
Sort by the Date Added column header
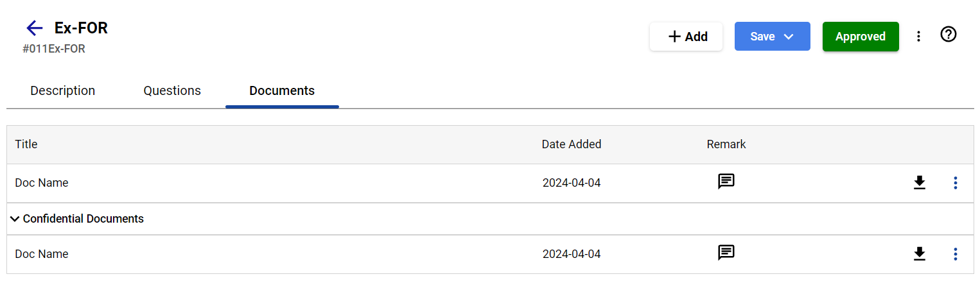572,144
